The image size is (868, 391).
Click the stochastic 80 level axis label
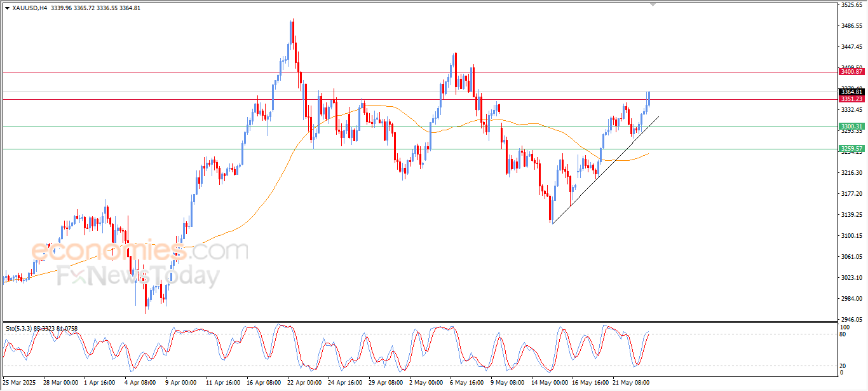[x=843, y=334]
